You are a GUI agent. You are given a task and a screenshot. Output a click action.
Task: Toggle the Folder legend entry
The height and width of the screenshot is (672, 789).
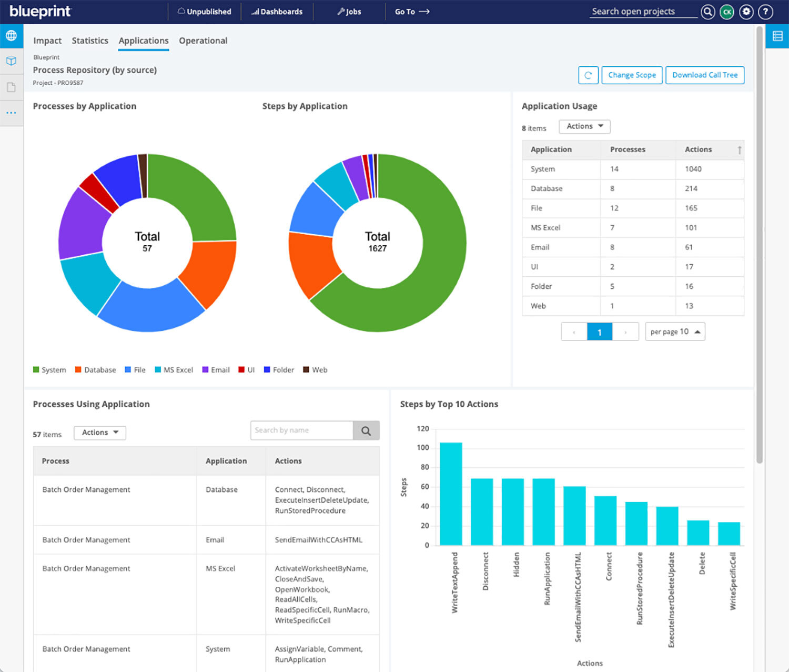coord(279,370)
